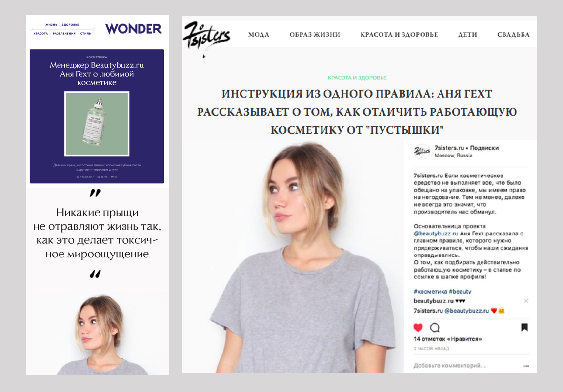This screenshot has height=392, width=563.
Task: Click the Подписки follow button
Action: 484,148
